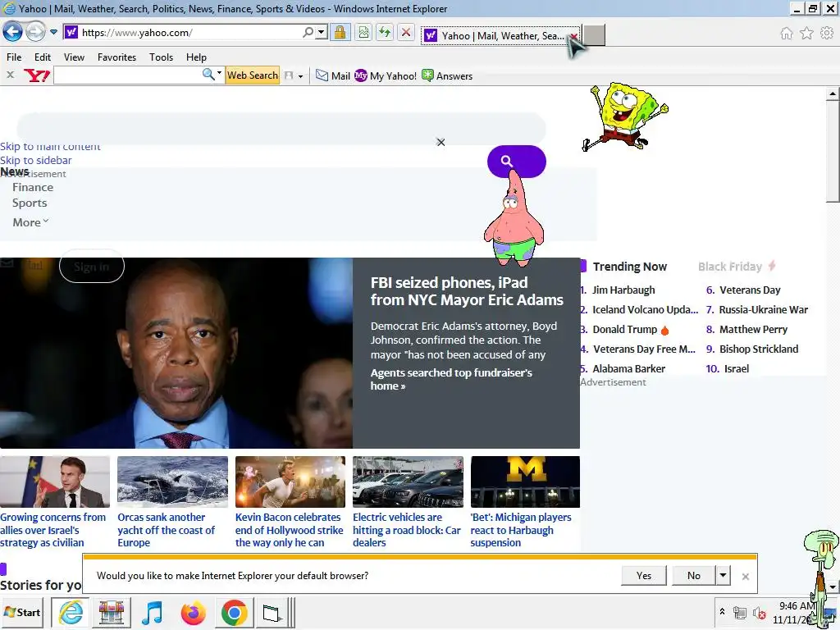Open My Yahoo! from the toolbar

(x=386, y=75)
